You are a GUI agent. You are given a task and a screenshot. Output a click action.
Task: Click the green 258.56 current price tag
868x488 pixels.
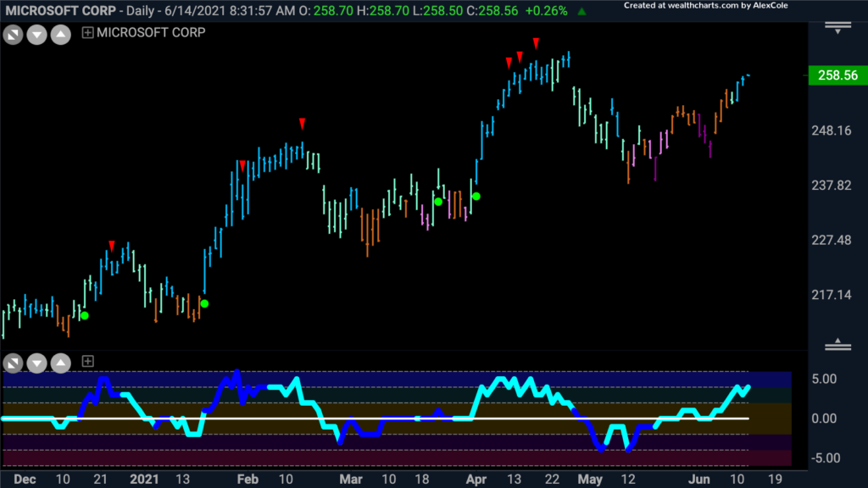point(837,75)
